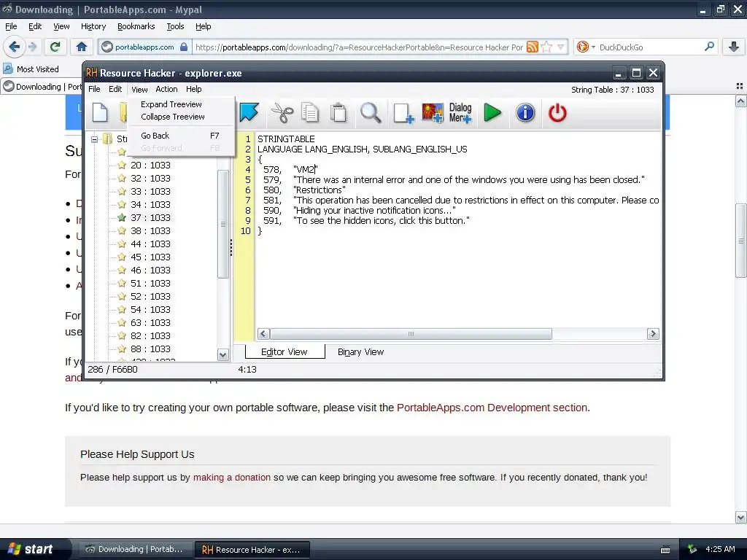Screen dimensions: 747x560
Task: Click the New blank file toolbar icon
Action: point(100,113)
